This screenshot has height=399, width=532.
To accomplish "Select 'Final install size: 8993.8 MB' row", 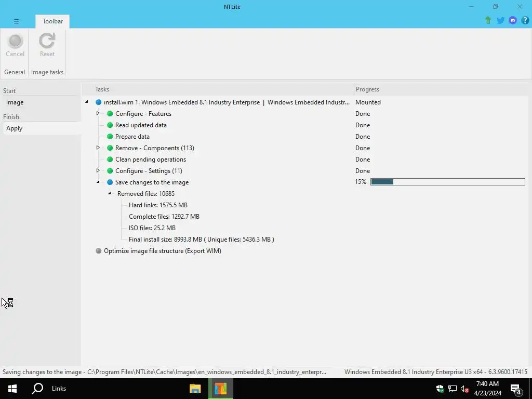I will pyautogui.click(x=202, y=240).
